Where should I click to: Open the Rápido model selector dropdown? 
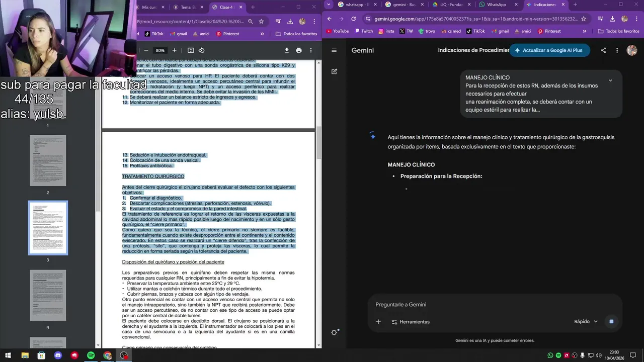(586, 322)
